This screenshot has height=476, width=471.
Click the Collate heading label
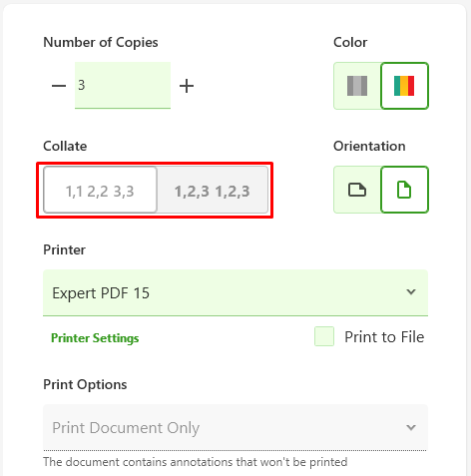pos(65,146)
